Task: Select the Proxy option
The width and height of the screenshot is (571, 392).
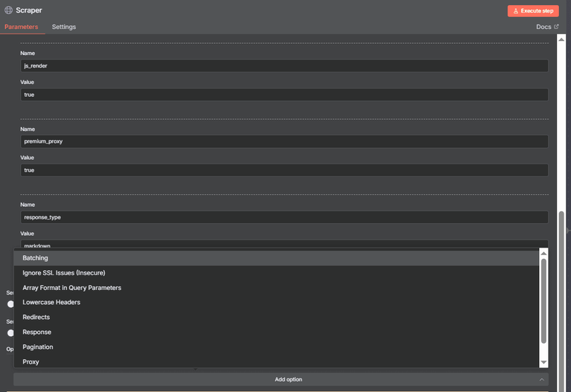Action: [276, 362]
